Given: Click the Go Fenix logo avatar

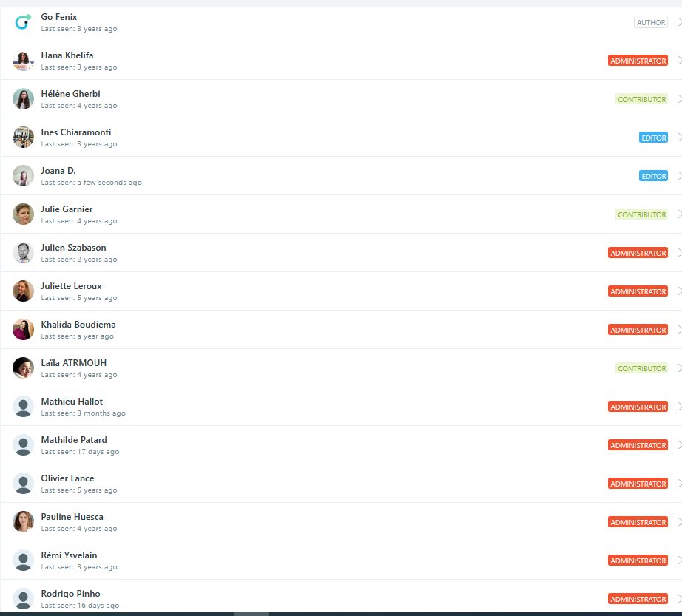Looking at the screenshot, I should (23, 22).
